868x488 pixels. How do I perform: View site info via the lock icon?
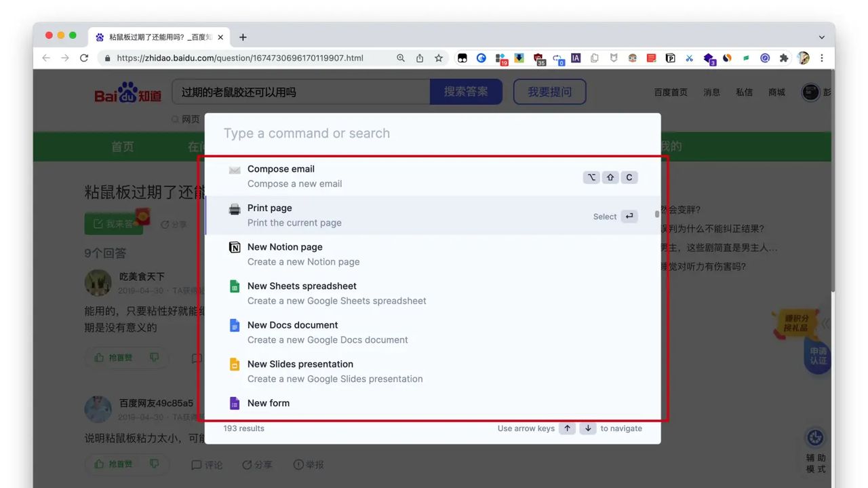107,58
